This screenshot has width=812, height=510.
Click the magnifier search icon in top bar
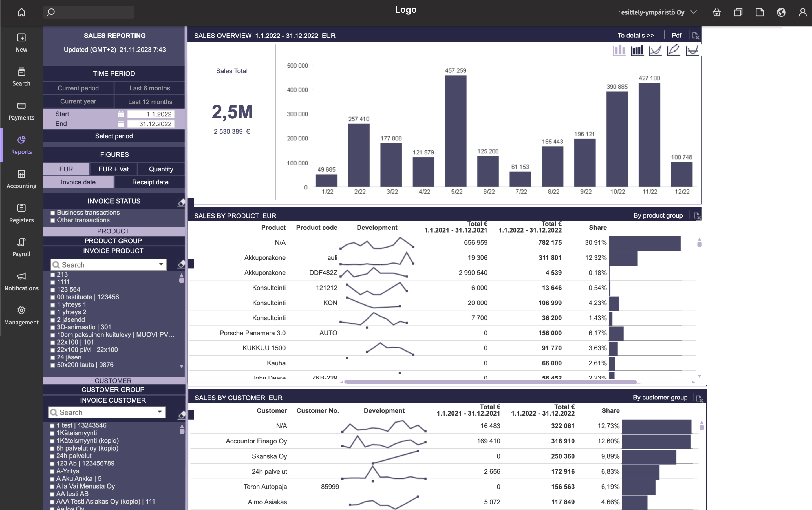(x=50, y=12)
